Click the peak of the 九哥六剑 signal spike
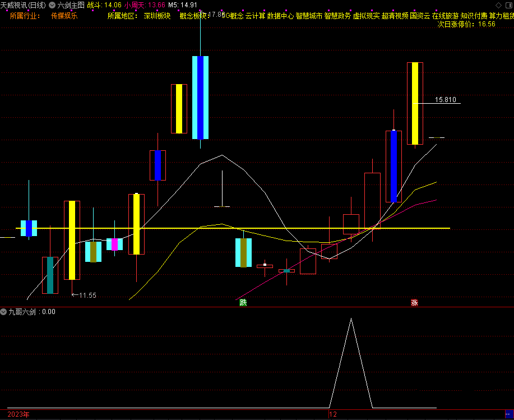This screenshot has height=420, width=514. point(351,319)
